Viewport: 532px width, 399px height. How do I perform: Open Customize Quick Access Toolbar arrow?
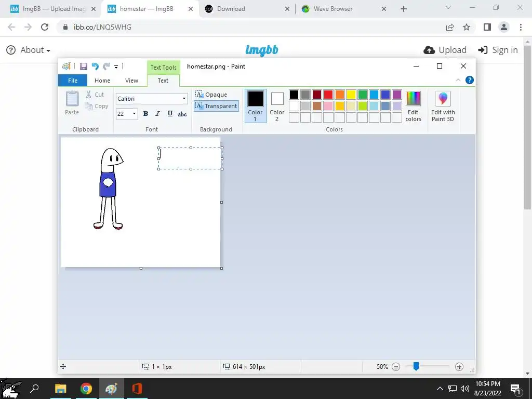click(x=116, y=67)
